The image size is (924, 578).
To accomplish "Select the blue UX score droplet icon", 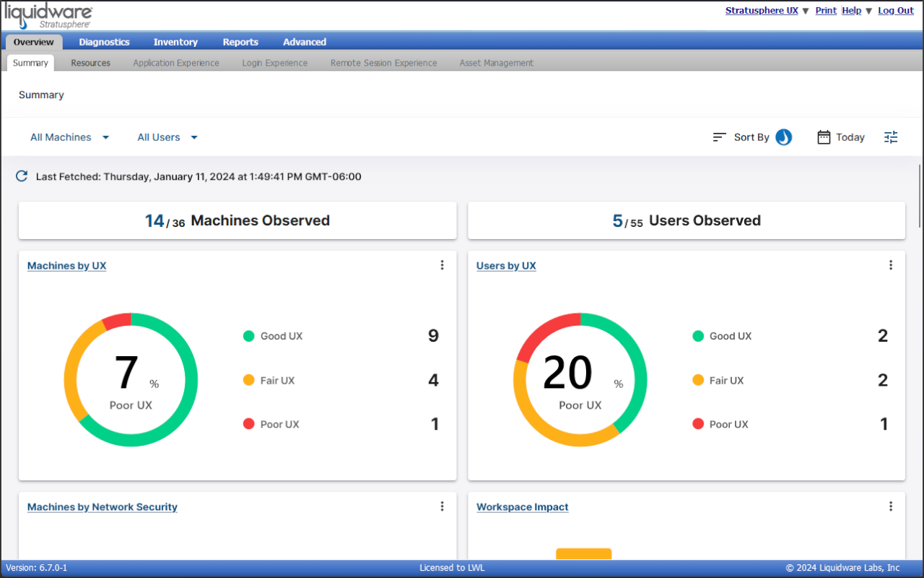I will tap(783, 137).
